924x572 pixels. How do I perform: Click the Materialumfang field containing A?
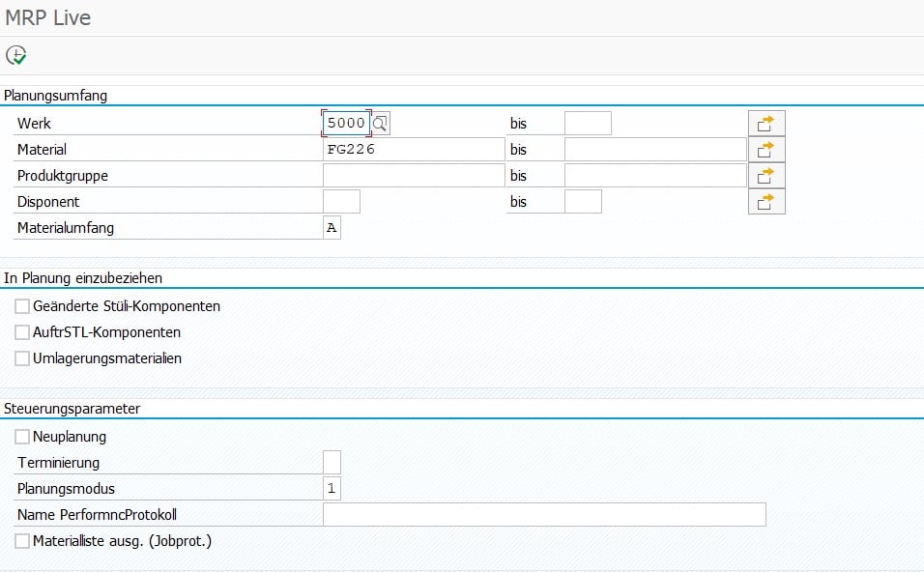(x=332, y=227)
